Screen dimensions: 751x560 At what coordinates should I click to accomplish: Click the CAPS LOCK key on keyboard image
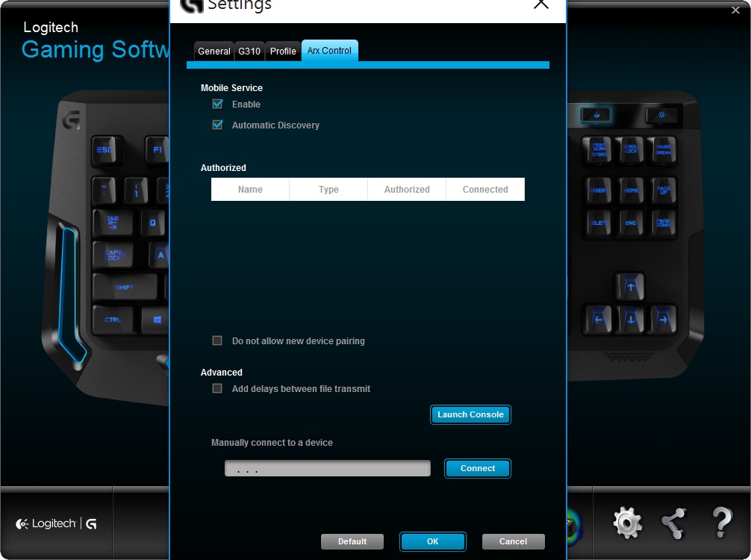point(113,255)
